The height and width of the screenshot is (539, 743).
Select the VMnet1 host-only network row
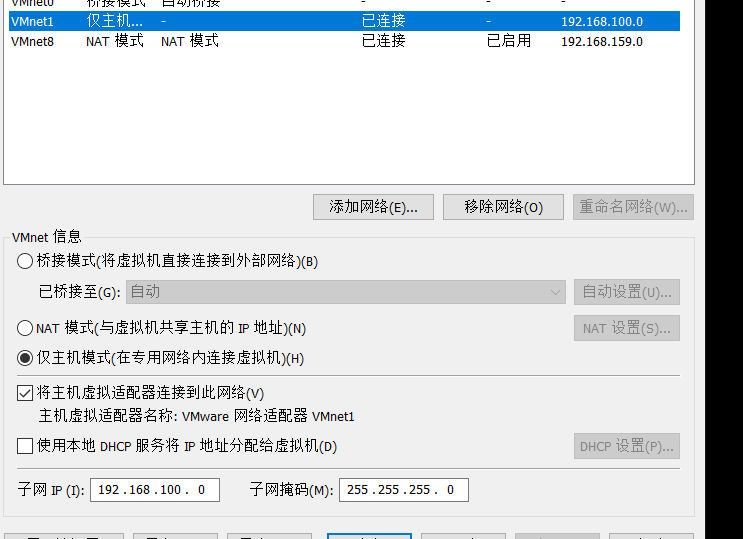pos(344,21)
